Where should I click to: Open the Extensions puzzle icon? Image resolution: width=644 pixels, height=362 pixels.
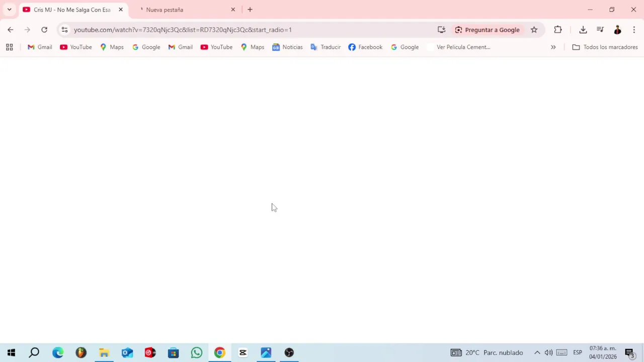(x=558, y=30)
